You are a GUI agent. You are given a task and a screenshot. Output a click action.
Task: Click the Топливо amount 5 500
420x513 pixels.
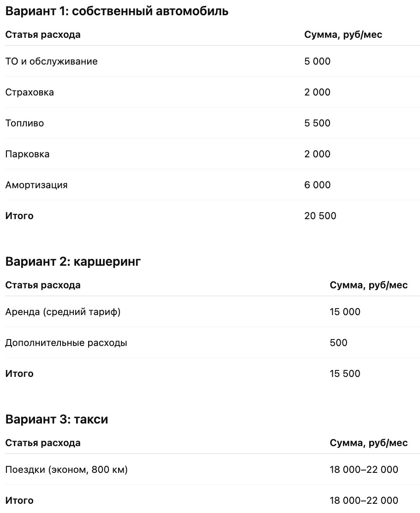click(317, 123)
